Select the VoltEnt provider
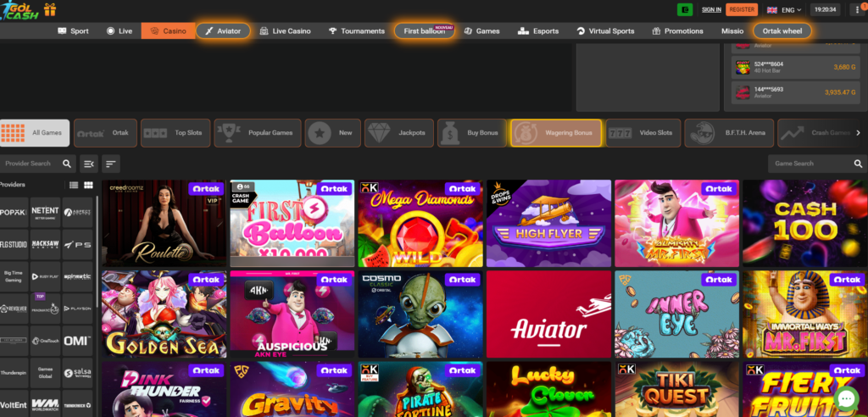This screenshot has height=417, width=868. 14,404
